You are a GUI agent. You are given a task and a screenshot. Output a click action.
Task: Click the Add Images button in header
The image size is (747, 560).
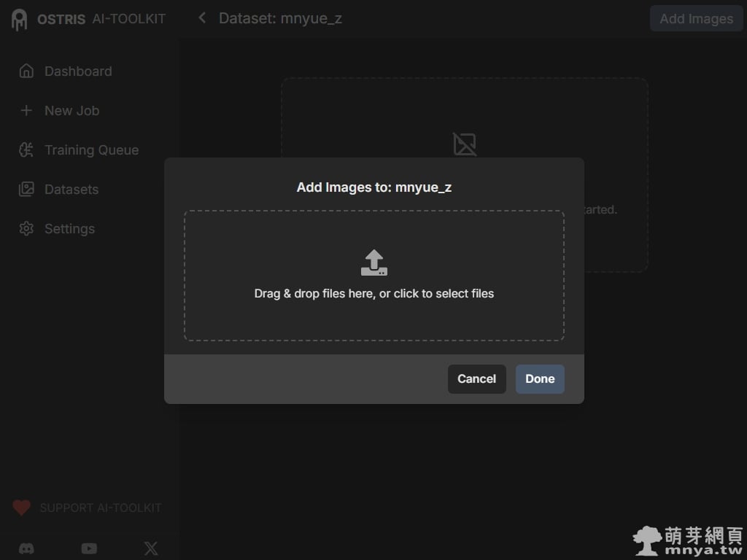696,19
